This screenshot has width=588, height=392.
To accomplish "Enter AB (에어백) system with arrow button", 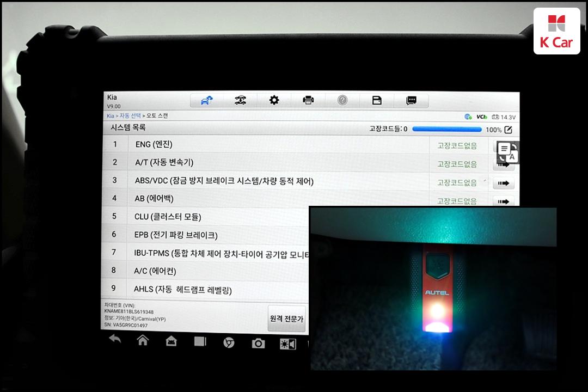I will (x=503, y=201).
